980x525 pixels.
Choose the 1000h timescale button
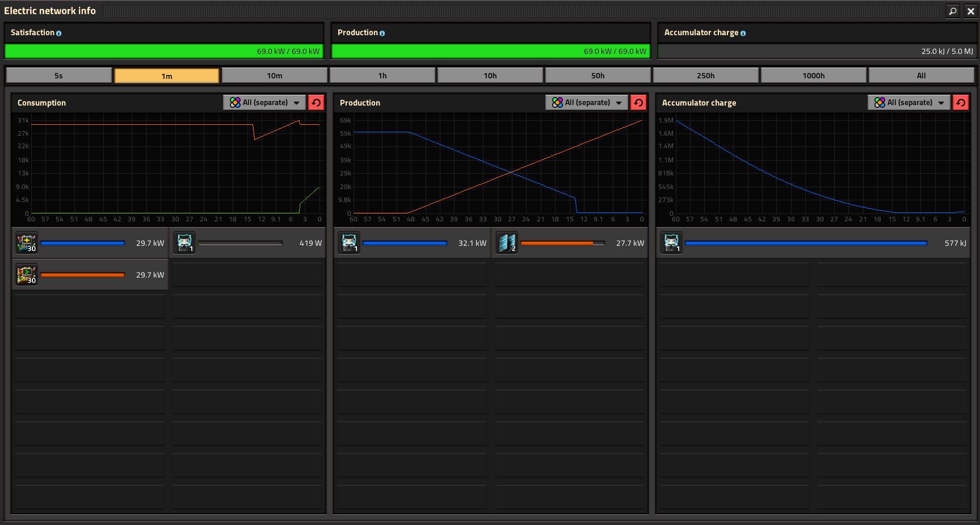click(813, 75)
